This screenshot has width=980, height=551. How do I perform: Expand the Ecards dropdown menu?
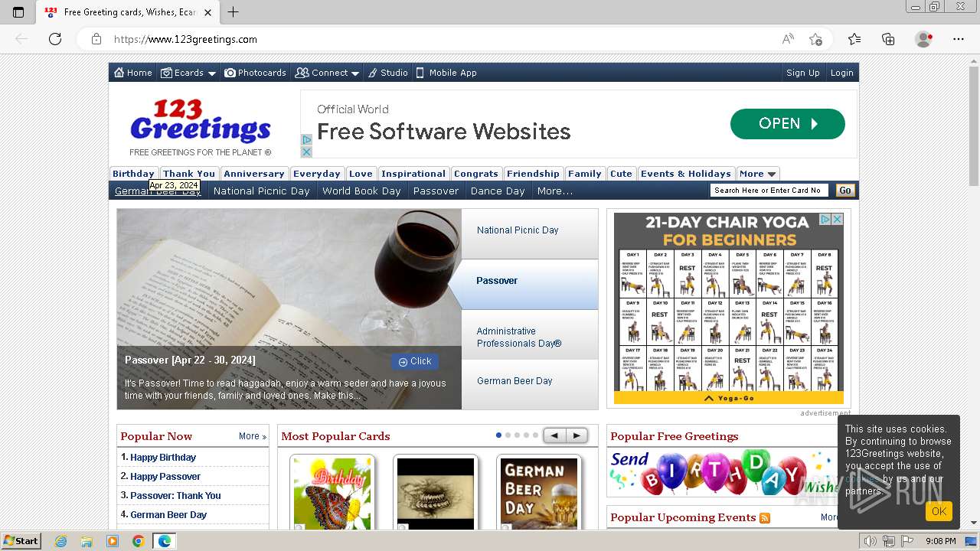[211, 73]
